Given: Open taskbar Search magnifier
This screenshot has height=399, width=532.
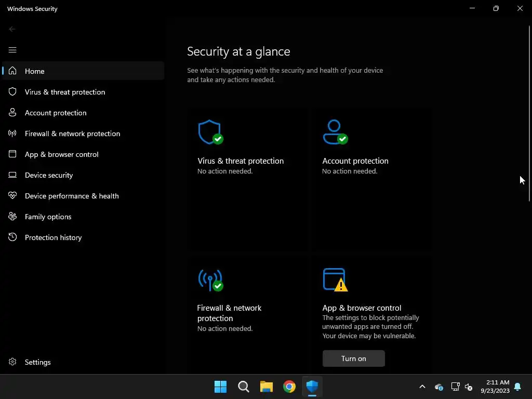Looking at the screenshot, I should click(244, 387).
